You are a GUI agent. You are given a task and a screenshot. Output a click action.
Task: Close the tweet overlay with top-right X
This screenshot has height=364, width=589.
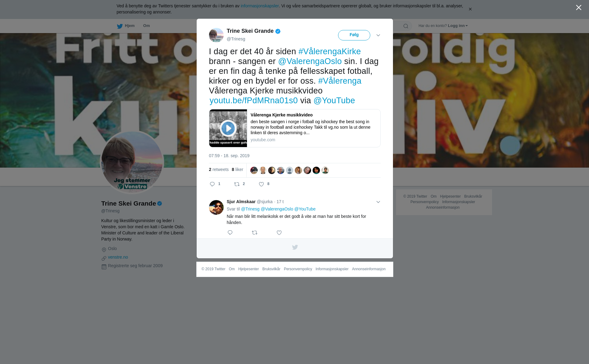(579, 8)
